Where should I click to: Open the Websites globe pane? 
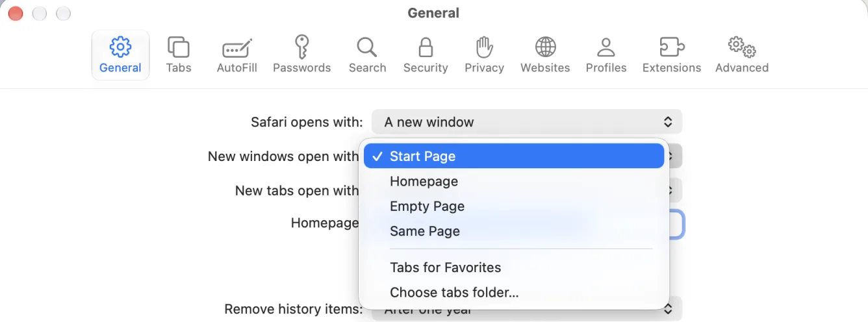545,55
